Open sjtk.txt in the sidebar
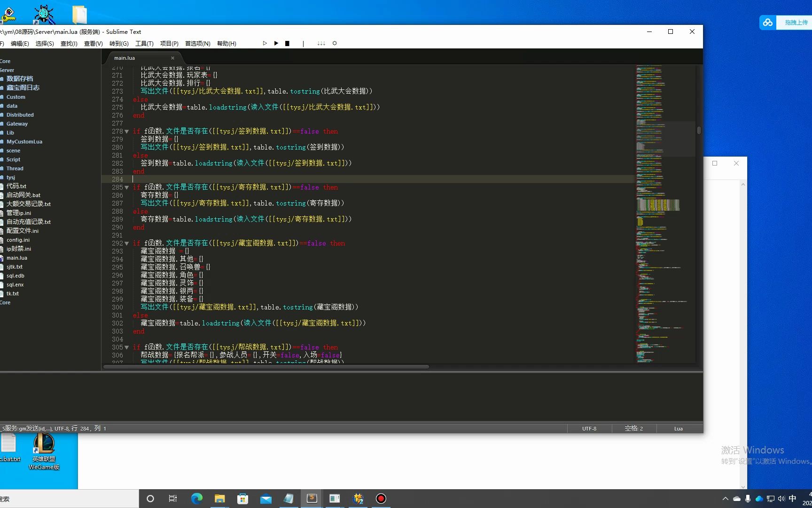812x508 pixels. tap(14, 267)
